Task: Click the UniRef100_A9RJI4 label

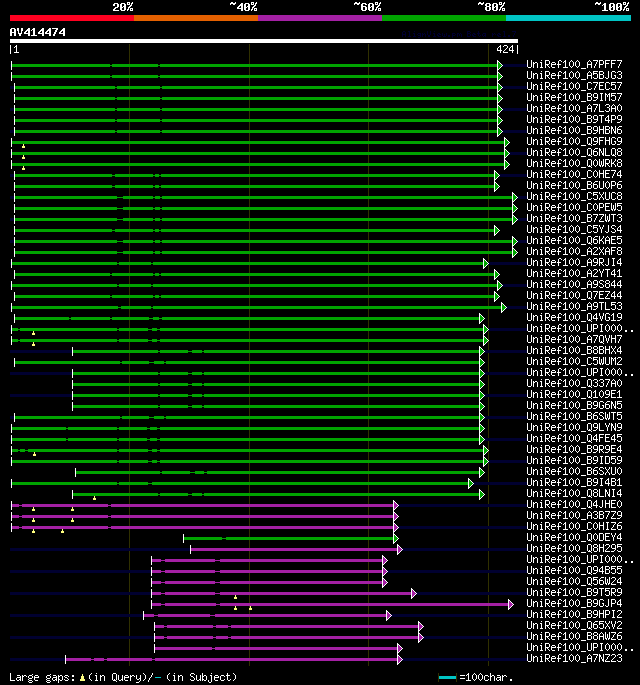Action: click(x=574, y=262)
